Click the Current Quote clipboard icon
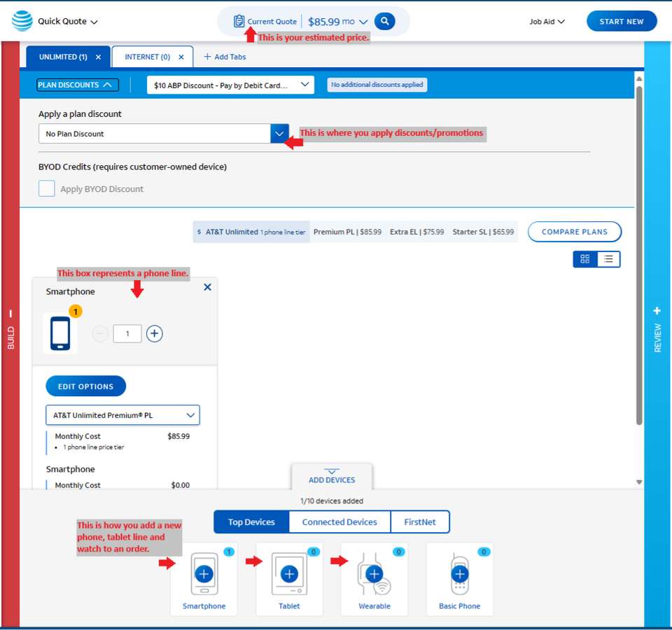Viewport: 672px width, 630px height. 239,21
